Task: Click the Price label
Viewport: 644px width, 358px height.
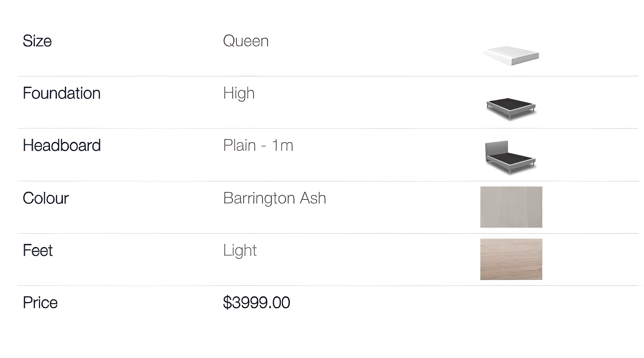Action: coord(40,303)
